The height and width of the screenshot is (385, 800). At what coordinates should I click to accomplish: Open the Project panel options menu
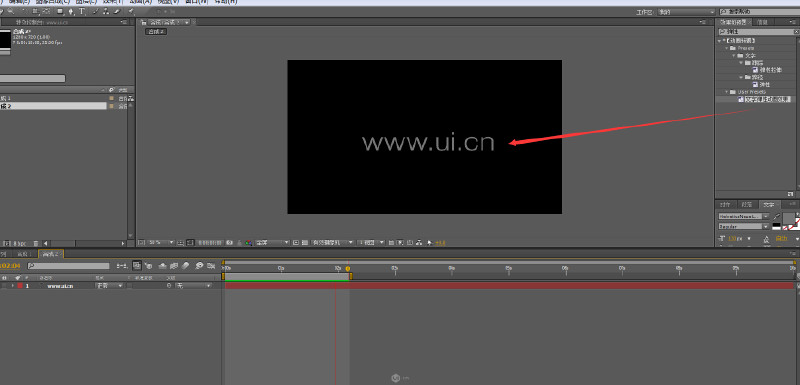(124, 22)
